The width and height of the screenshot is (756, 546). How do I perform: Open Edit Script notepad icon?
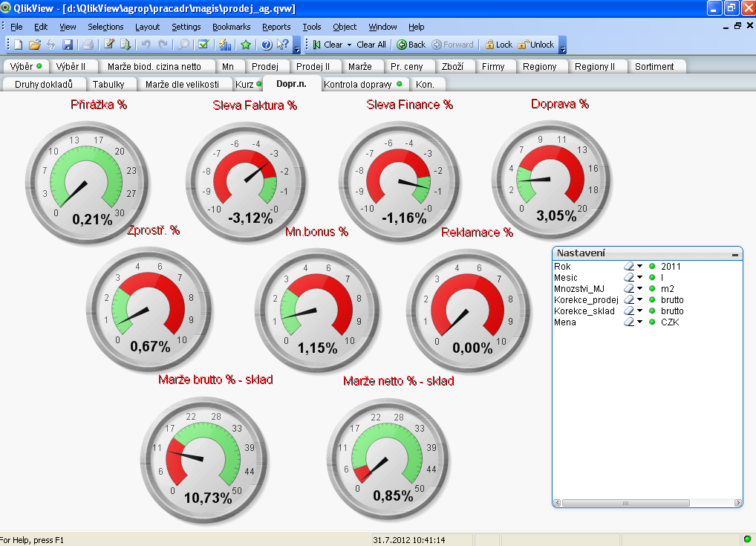(109, 45)
